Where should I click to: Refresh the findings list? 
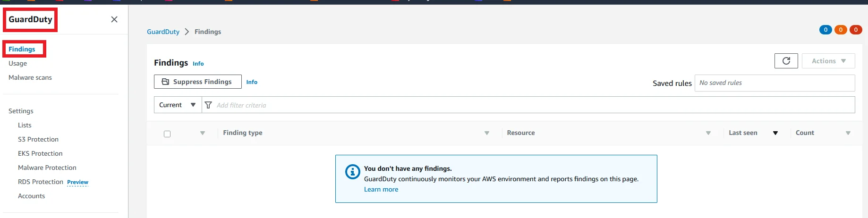[786, 61]
